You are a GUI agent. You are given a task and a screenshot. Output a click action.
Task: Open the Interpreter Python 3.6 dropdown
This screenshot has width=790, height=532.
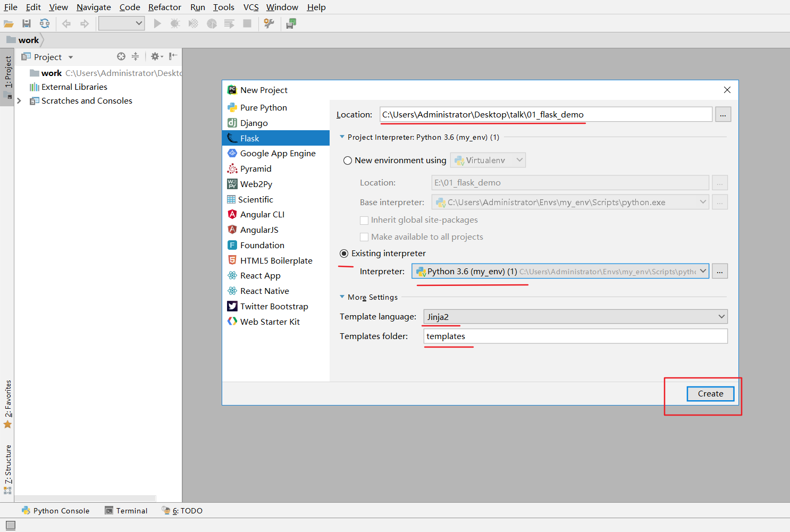560,272
